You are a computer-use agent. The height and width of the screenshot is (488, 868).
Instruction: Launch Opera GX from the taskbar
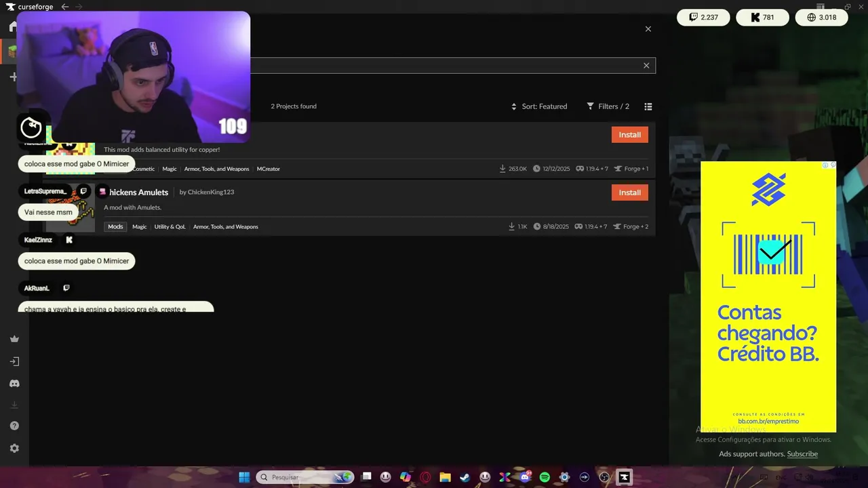point(426,477)
